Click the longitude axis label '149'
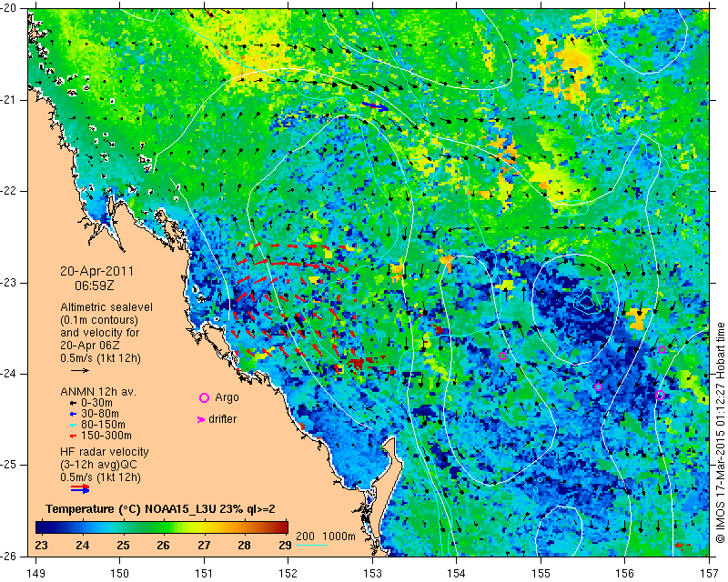 click(x=36, y=574)
